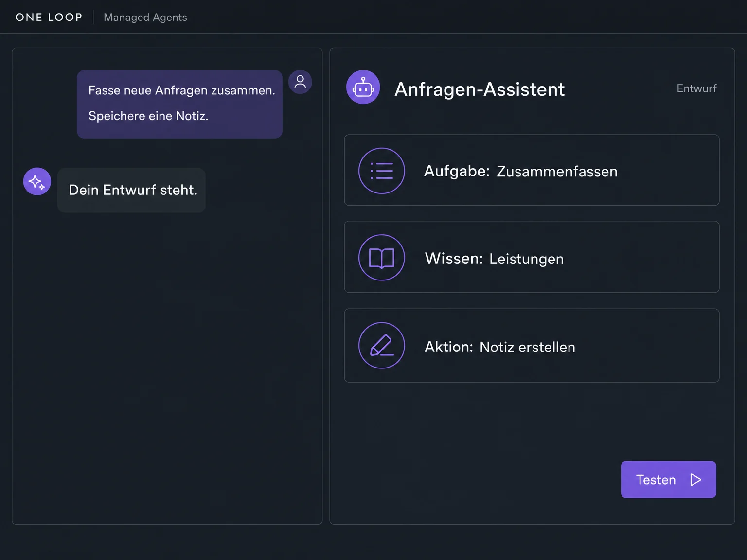
Task: Click the user avatar icon beside the message
Action: [300, 82]
